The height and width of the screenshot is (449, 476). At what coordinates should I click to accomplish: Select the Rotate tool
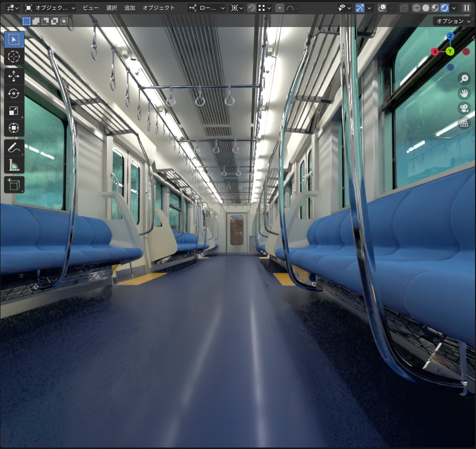(14, 93)
